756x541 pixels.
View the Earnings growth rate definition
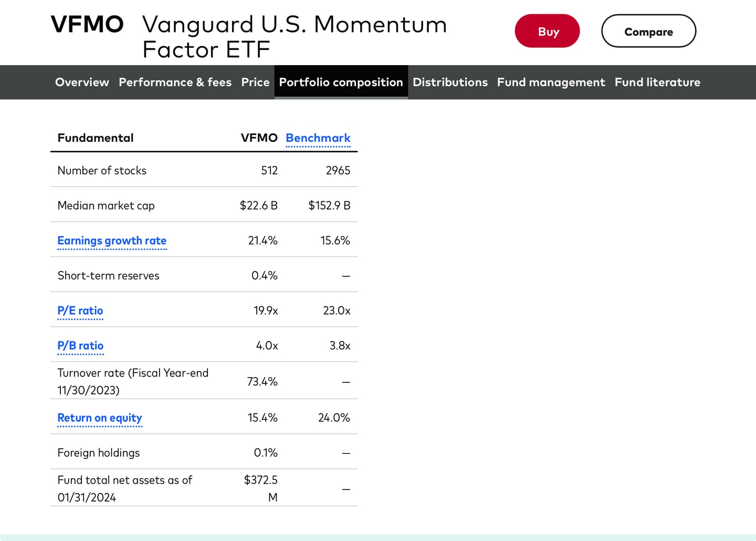[112, 241]
